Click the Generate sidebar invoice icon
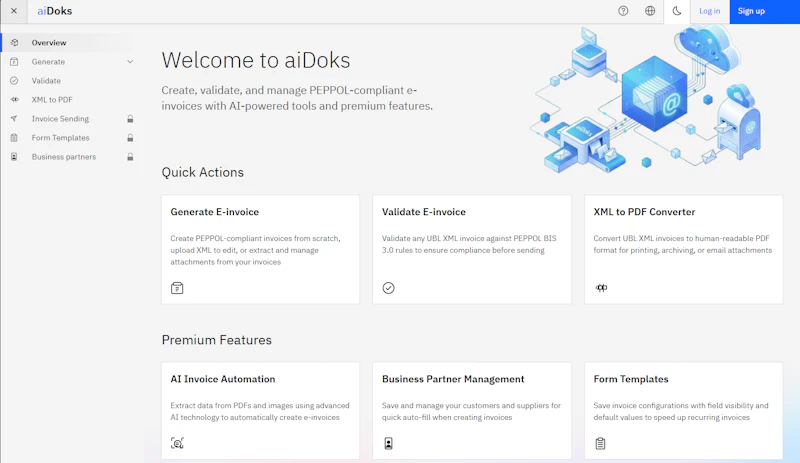Viewport: 800px width, 463px height. [14, 62]
